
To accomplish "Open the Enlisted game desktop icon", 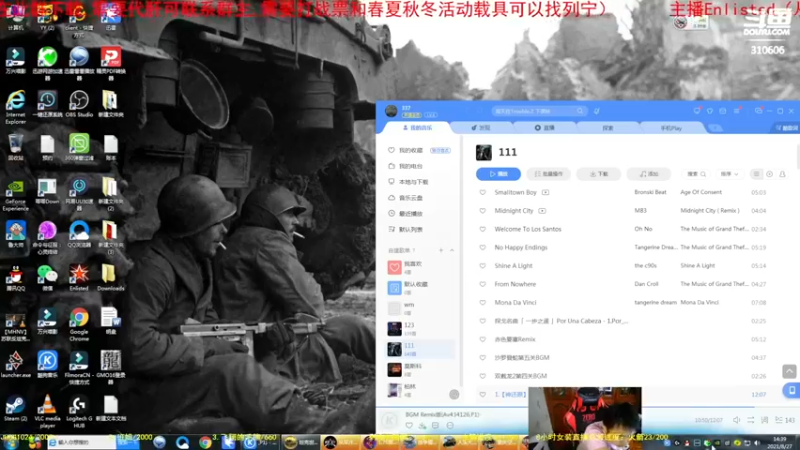I will (79, 278).
